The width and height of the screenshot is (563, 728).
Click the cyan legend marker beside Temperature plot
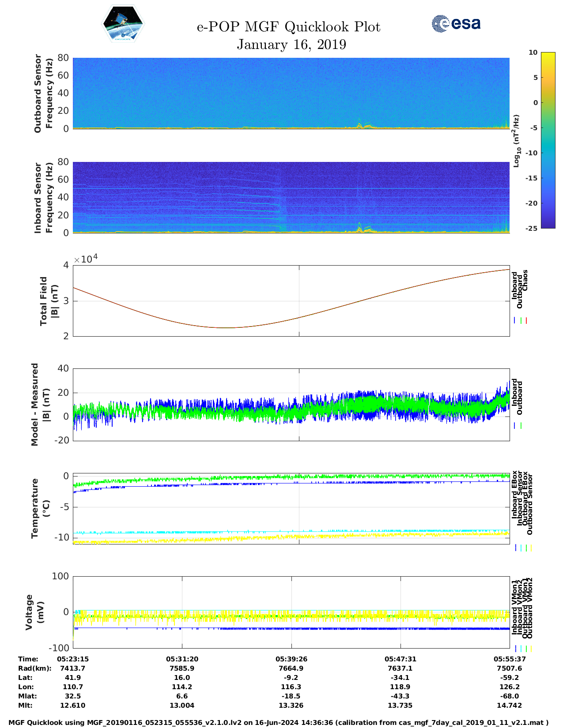521,548
